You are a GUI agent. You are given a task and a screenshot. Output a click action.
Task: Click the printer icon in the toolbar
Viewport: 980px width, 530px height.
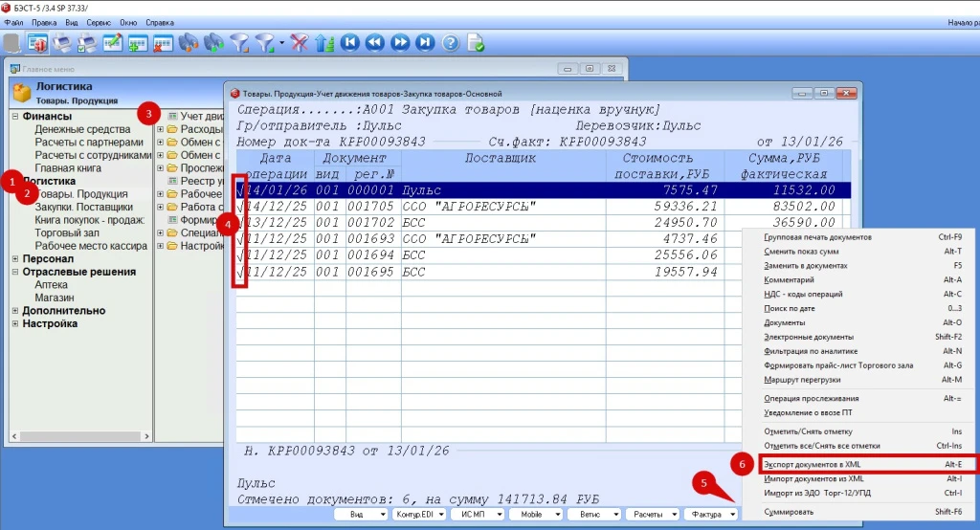(x=62, y=43)
